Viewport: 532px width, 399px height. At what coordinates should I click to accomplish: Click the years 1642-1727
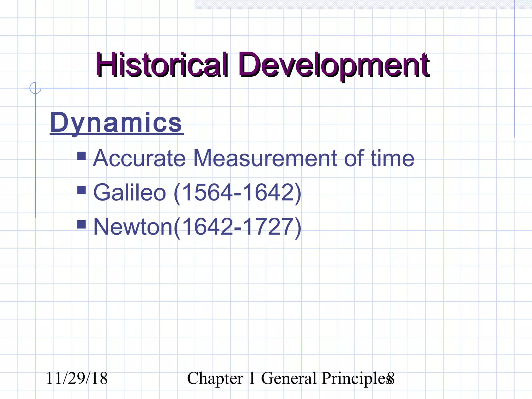click(x=238, y=227)
